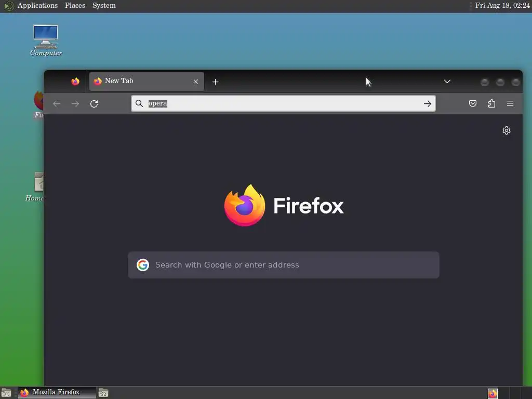532x399 pixels.
Task: Close the New Tab tab
Action: [196, 82]
